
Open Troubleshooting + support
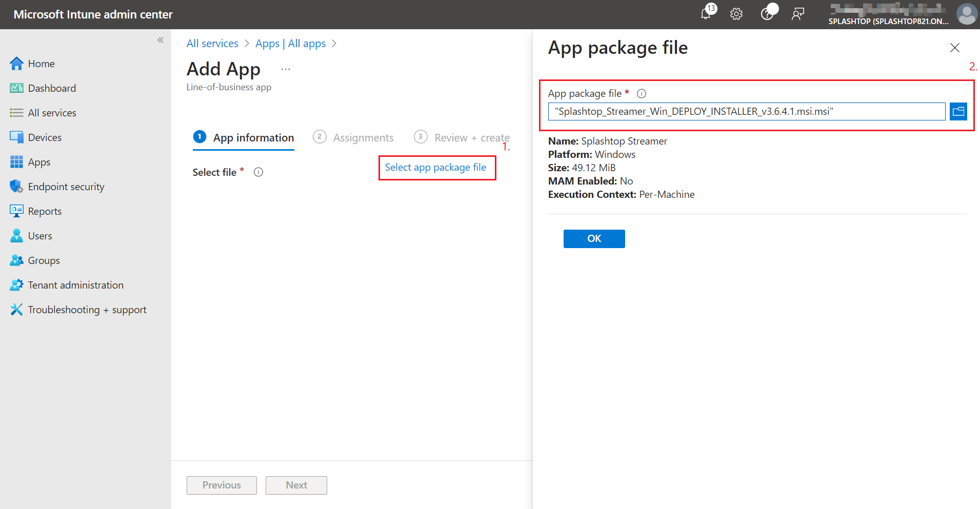(x=87, y=309)
